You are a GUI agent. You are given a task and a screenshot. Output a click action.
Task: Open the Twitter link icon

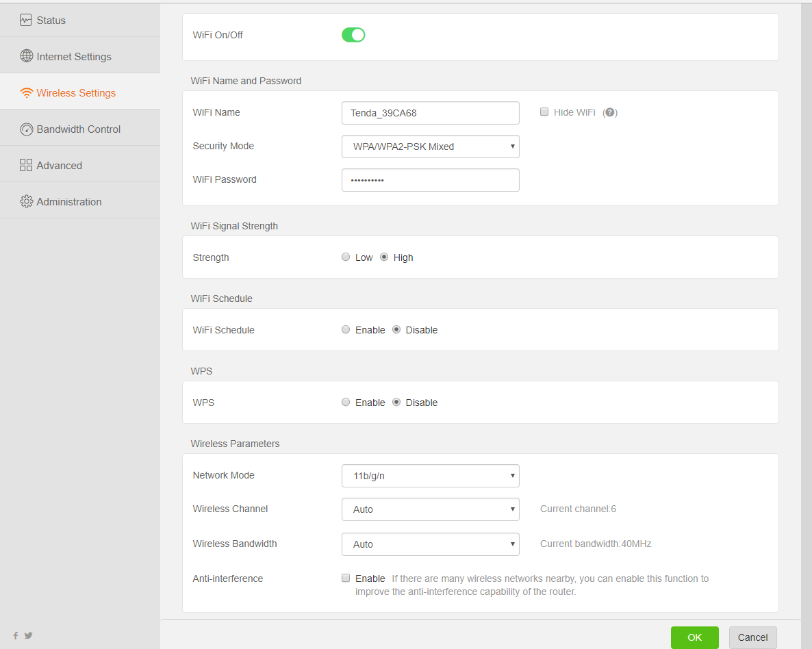[29, 635]
